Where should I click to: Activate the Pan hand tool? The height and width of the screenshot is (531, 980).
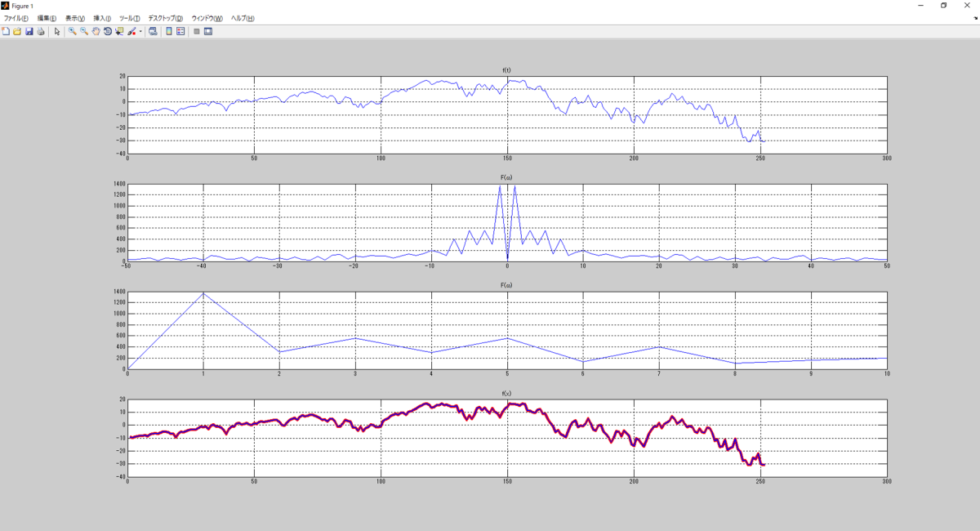point(96,31)
